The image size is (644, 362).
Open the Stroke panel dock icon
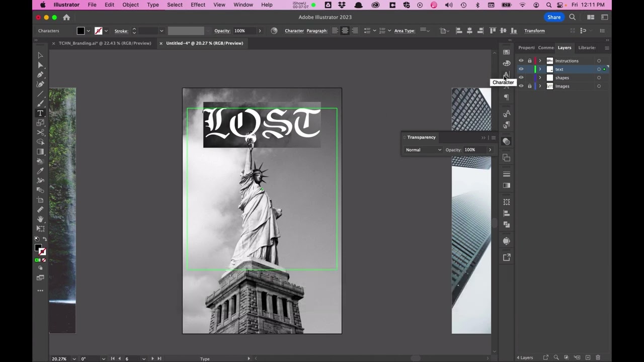click(x=507, y=174)
